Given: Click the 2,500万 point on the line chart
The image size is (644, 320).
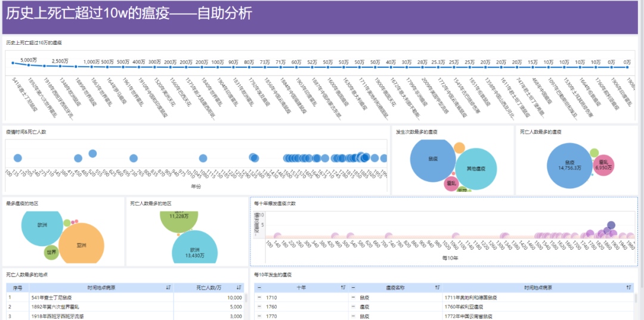Looking at the screenshot, I should pos(60,66).
